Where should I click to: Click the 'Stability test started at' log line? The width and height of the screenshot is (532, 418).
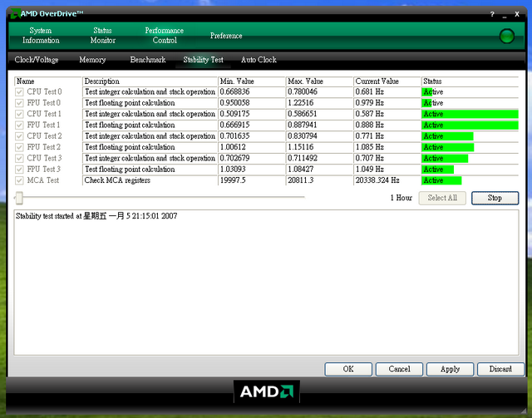[x=96, y=216]
